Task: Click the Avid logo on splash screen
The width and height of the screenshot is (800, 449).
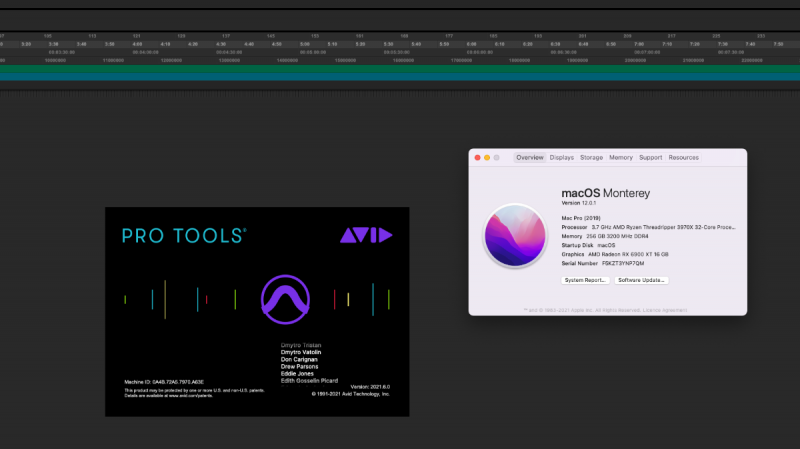Action: click(365, 235)
